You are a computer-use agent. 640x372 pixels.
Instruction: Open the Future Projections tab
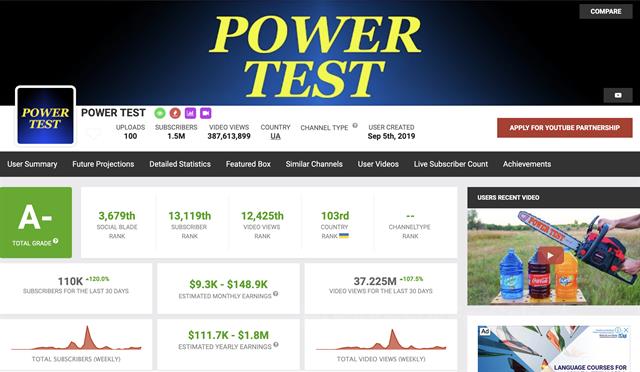click(103, 164)
